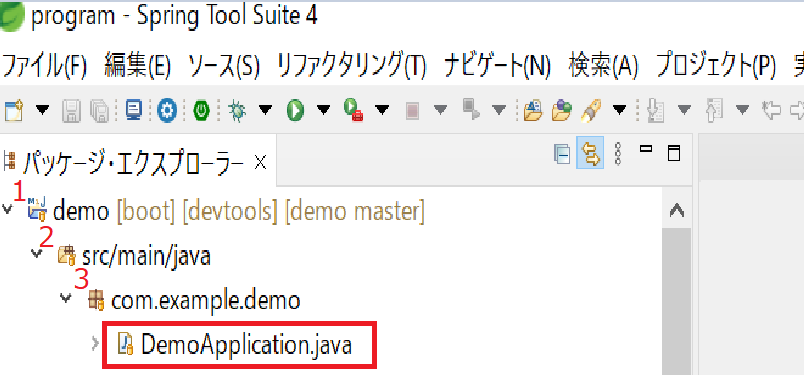Click Run with red toolbox icon
The height and width of the screenshot is (375, 804).
[354, 110]
